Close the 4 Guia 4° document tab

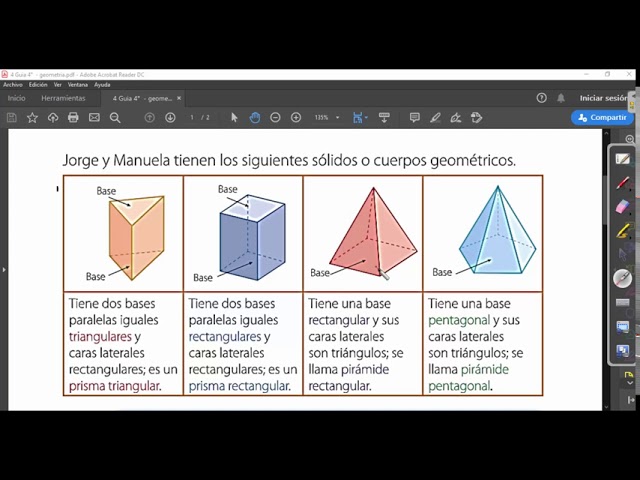pos(179,98)
